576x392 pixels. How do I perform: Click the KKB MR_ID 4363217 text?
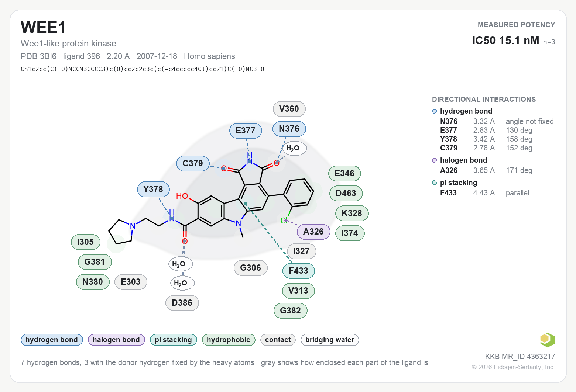pos(520,357)
